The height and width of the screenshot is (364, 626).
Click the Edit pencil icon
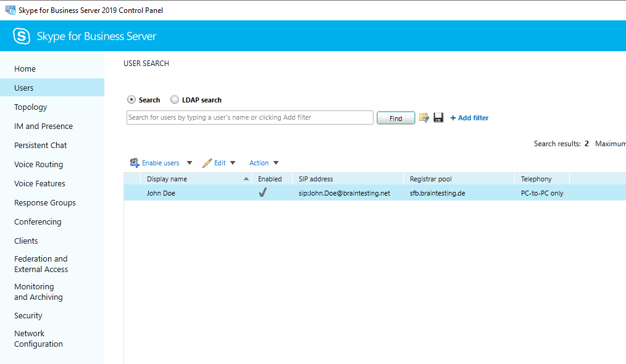(x=207, y=163)
